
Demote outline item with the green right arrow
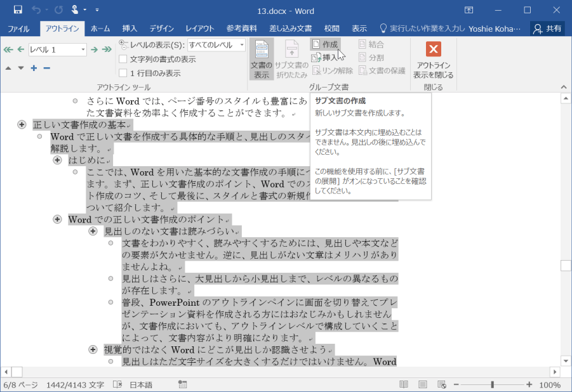93,49
